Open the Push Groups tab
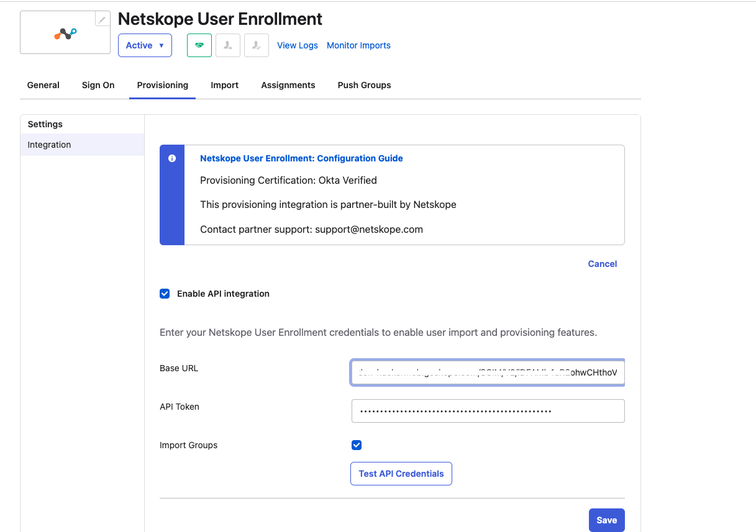Screen dimensions: 756x532 (x=365, y=85)
